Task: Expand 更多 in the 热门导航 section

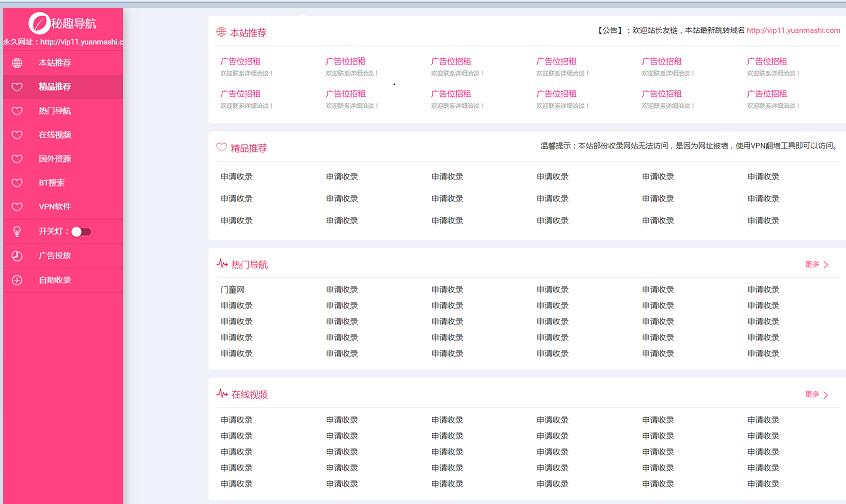Action: click(817, 265)
